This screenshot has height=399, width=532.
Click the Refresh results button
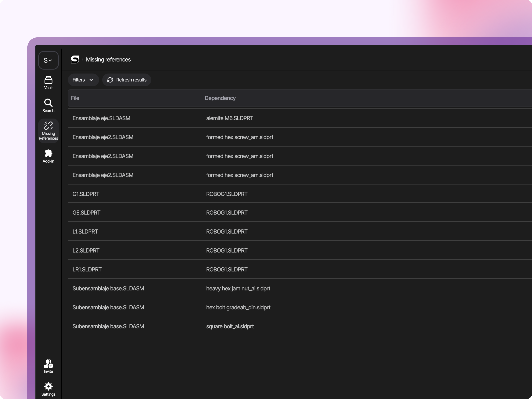coord(127,80)
